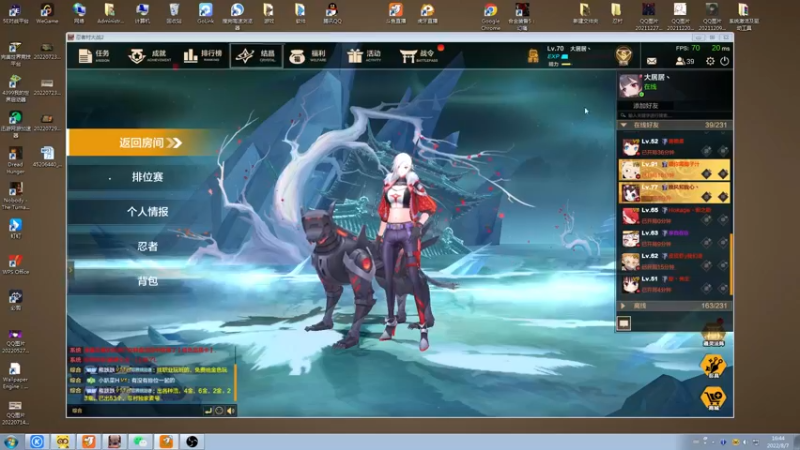Open the game settings gear
This screenshot has height=450, width=800.
point(710,61)
